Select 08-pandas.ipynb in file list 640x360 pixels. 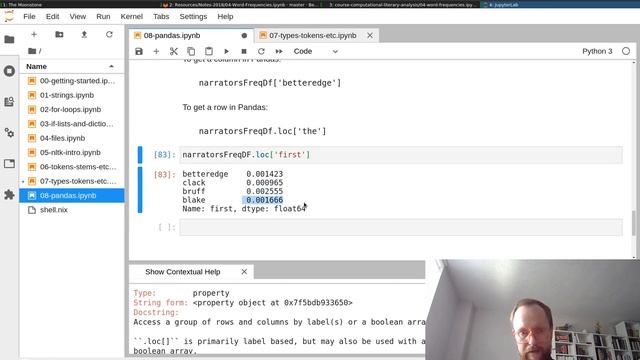(x=72, y=196)
